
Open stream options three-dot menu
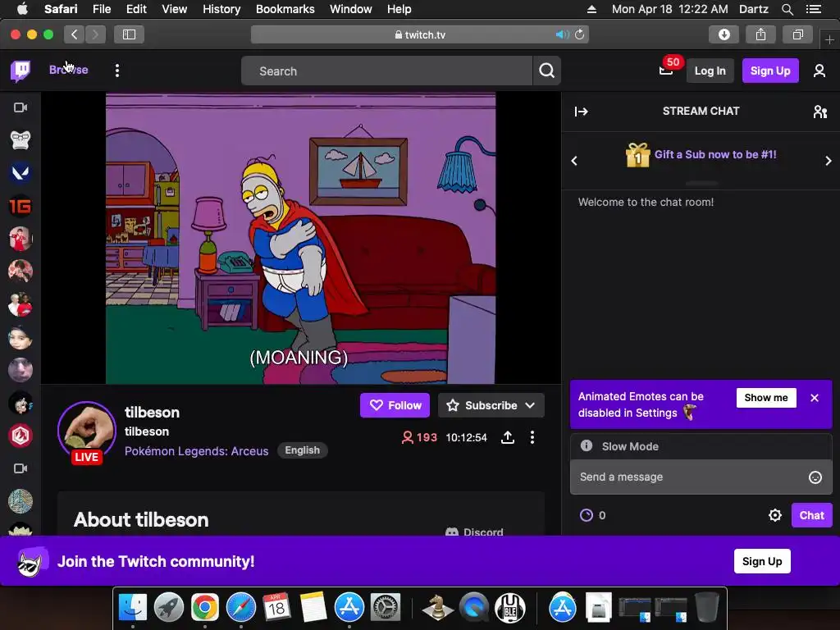pyautogui.click(x=532, y=438)
